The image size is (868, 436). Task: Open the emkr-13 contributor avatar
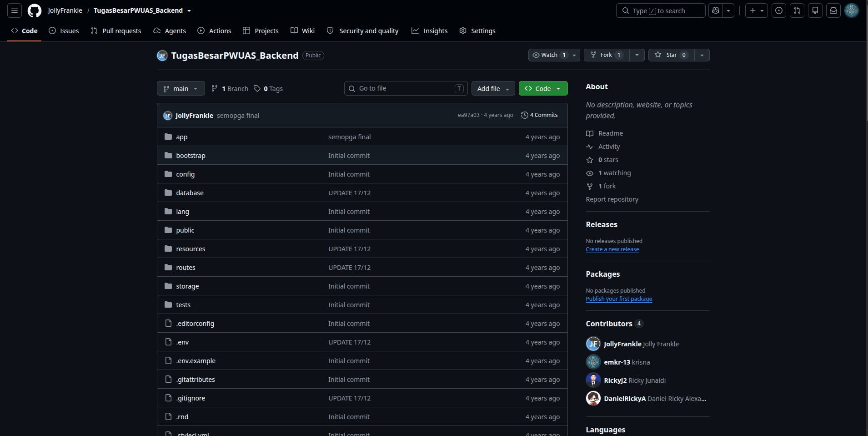coord(593,362)
